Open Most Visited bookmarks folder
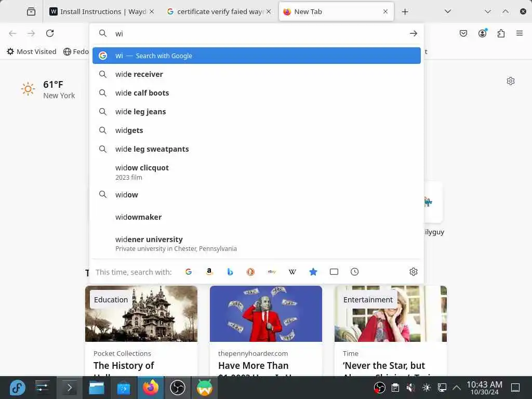Image resolution: width=532 pixels, height=399 pixels. click(32, 51)
